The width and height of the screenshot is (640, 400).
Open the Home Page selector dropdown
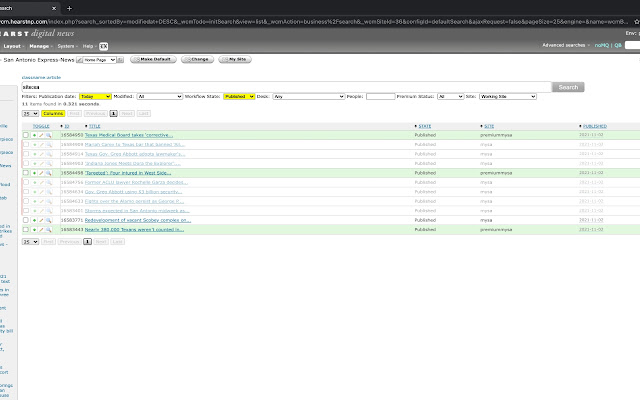[100, 60]
